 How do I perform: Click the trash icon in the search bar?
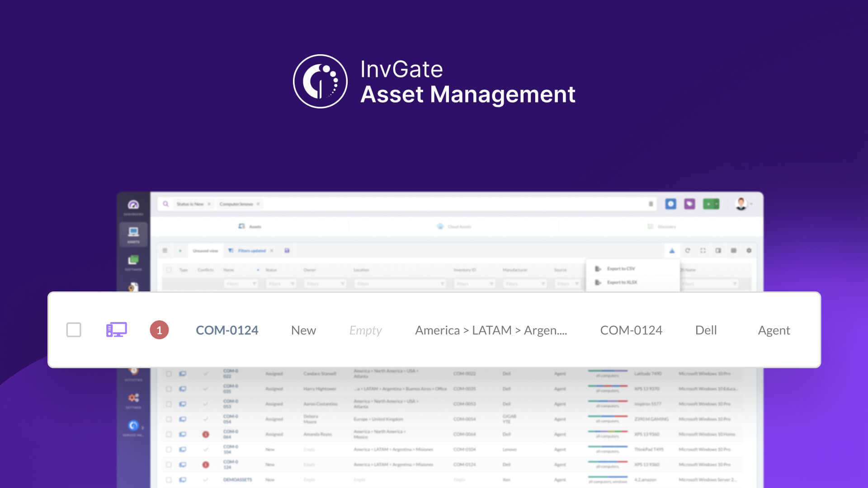click(x=651, y=204)
